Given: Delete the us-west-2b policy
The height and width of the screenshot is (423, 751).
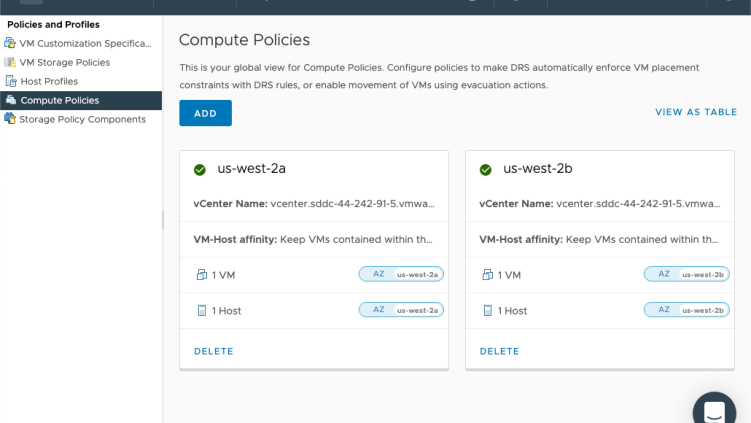Looking at the screenshot, I should 500,351.
